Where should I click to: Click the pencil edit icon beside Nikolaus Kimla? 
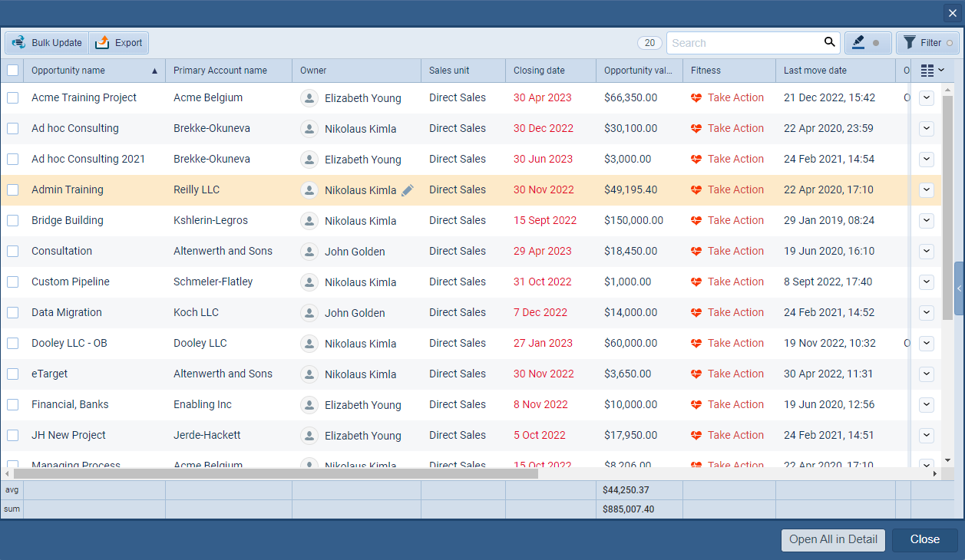pyautogui.click(x=407, y=190)
